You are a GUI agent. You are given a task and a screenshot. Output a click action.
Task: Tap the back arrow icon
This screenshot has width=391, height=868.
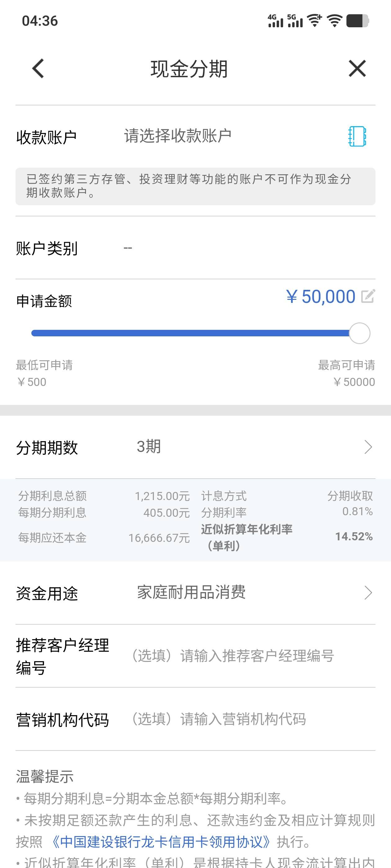38,69
